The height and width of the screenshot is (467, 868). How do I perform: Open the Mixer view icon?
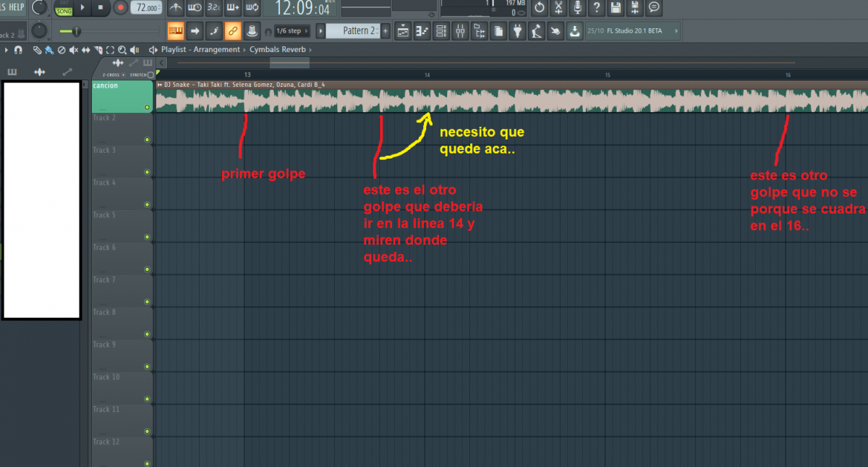(460, 31)
